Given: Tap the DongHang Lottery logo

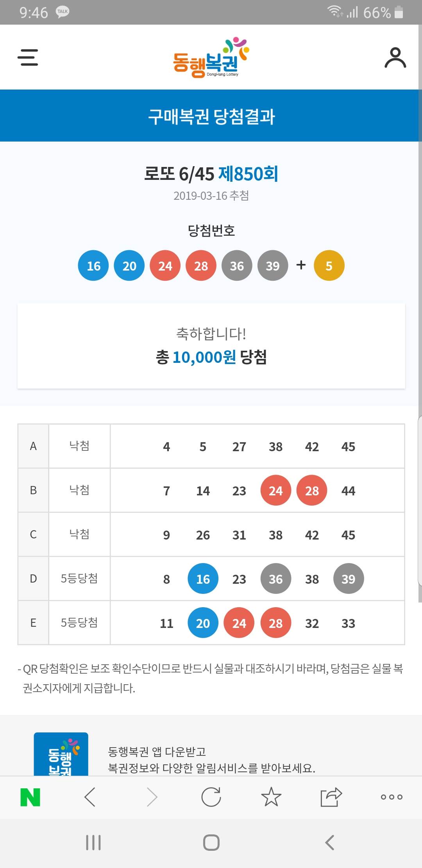Looking at the screenshot, I should pyautogui.click(x=211, y=57).
